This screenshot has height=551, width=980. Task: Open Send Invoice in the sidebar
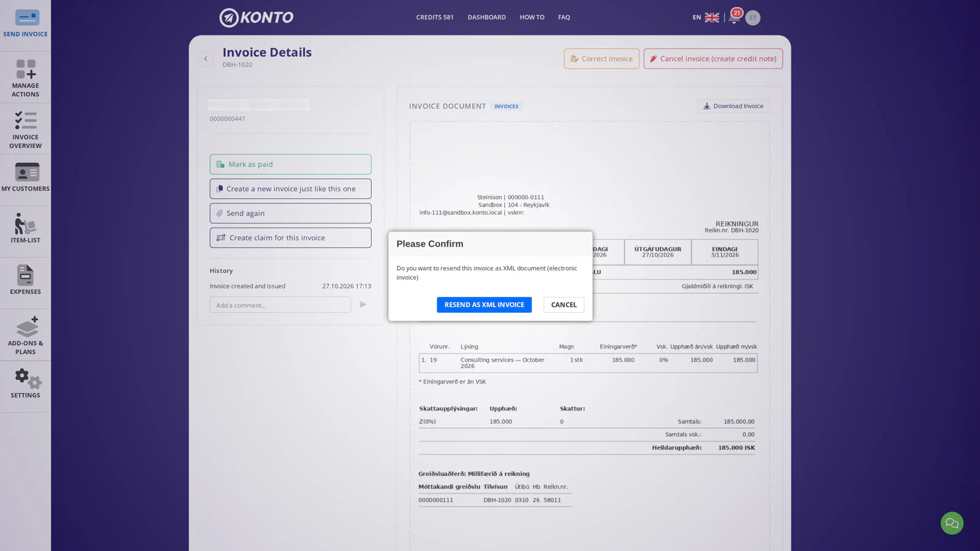(25, 24)
